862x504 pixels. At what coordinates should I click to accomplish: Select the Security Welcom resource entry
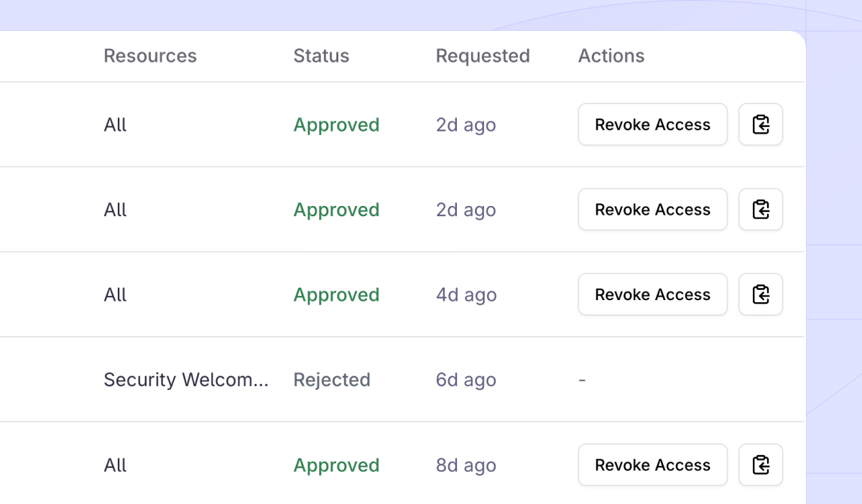tap(186, 379)
